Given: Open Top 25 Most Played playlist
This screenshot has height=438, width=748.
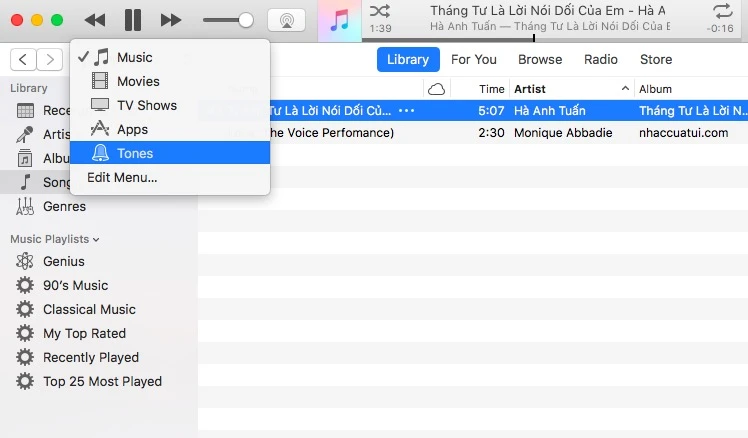Looking at the screenshot, I should coord(102,381).
